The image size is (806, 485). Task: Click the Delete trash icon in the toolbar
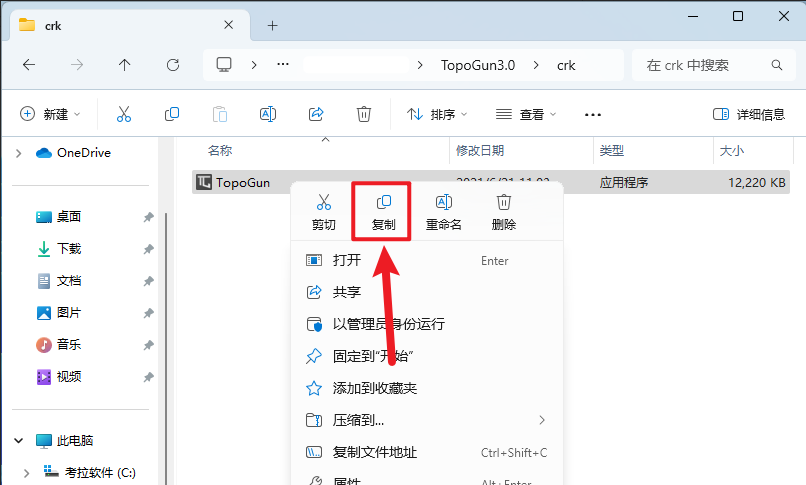(x=364, y=114)
